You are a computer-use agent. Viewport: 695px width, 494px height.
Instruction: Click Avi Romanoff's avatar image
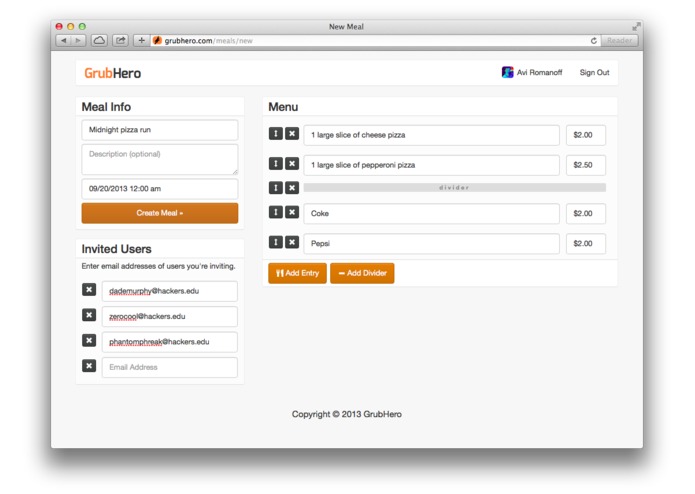click(x=508, y=72)
